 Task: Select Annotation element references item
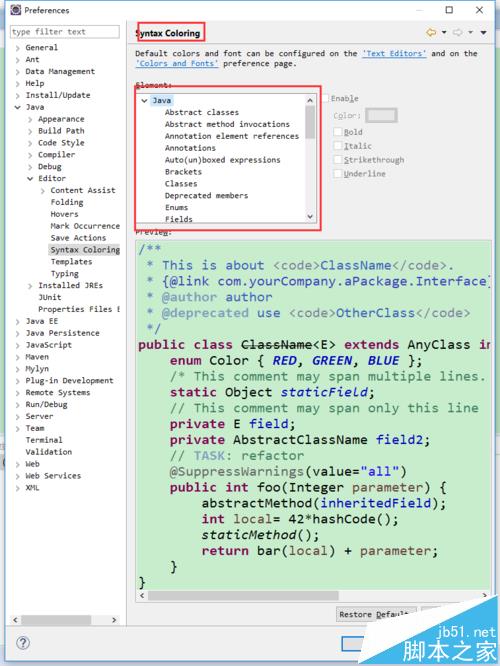point(232,136)
